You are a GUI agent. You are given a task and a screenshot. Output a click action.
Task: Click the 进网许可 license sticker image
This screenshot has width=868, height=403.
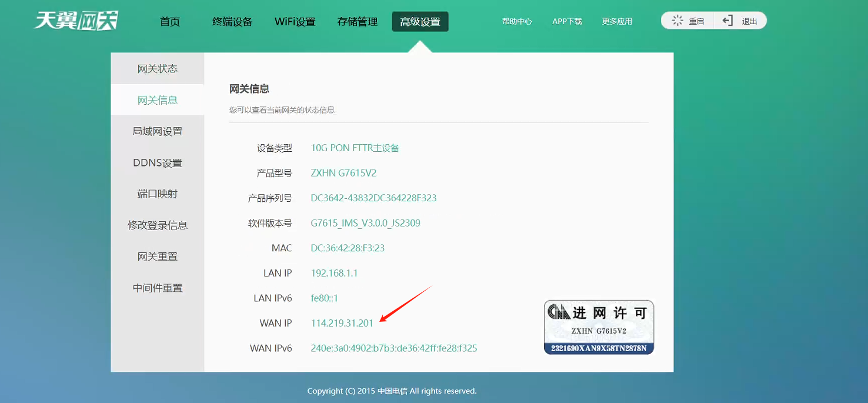(x=599, y=327)
